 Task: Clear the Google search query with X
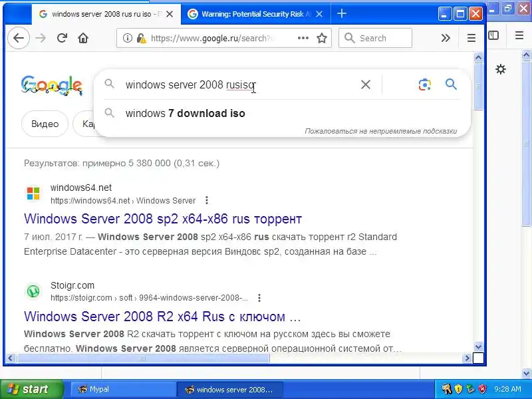[x=365, y=84]
